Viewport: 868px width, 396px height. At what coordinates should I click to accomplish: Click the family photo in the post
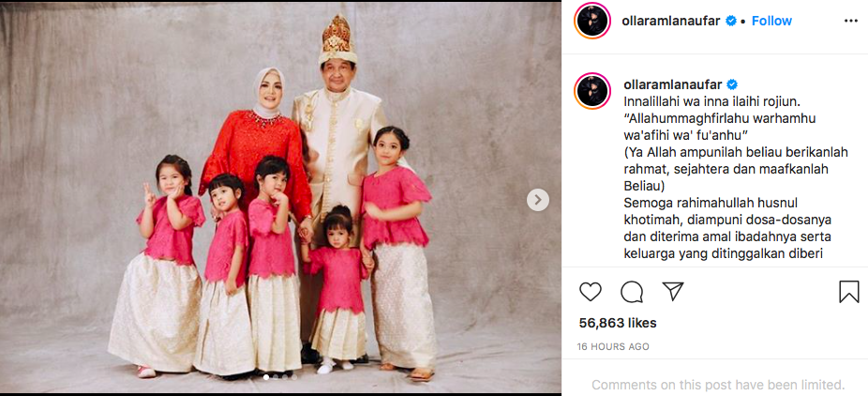tap(280, 198)
